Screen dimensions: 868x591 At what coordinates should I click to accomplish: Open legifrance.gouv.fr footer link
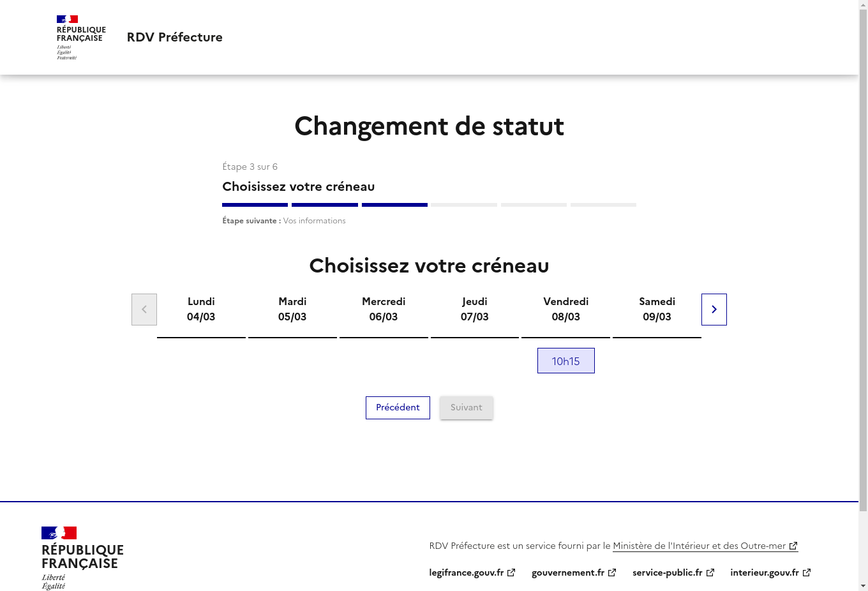click(x=472, y=572)
